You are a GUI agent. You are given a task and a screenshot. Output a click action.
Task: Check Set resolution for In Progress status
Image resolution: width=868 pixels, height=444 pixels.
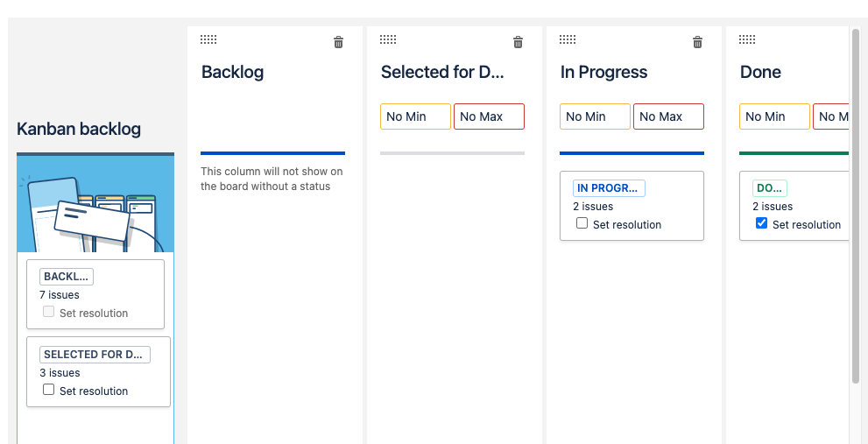[x=582, y=223]
